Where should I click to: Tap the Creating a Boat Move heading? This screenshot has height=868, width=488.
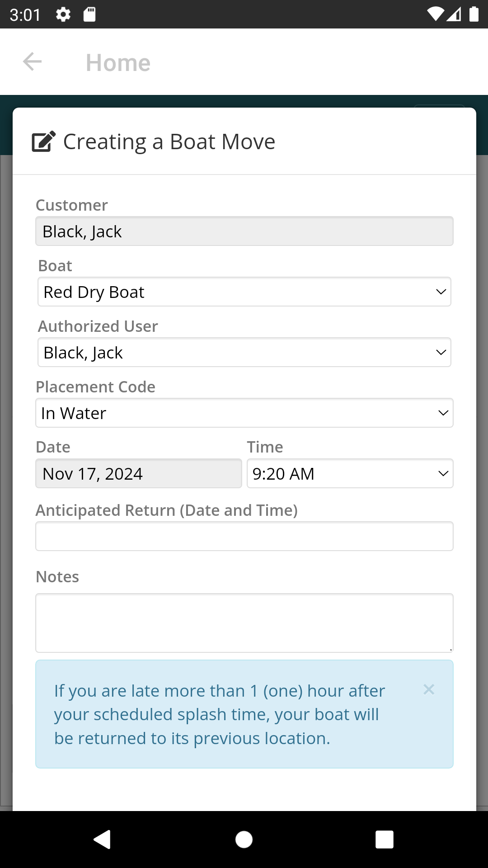[x=169, y=142]
